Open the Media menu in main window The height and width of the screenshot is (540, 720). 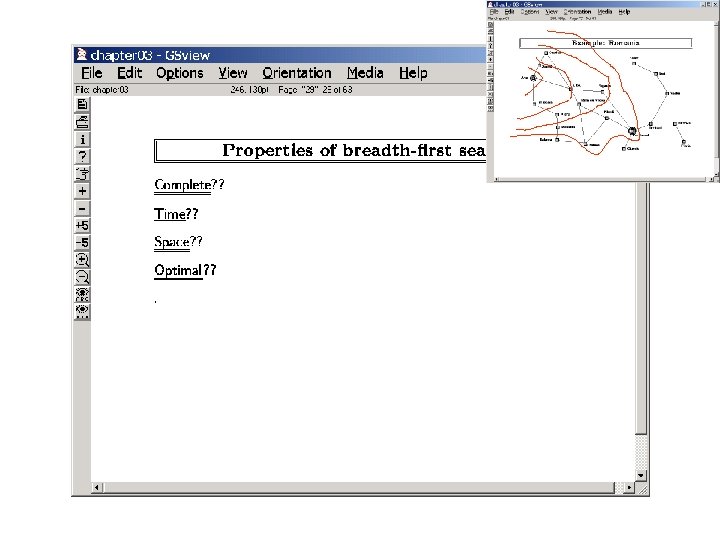click(365, 73)
